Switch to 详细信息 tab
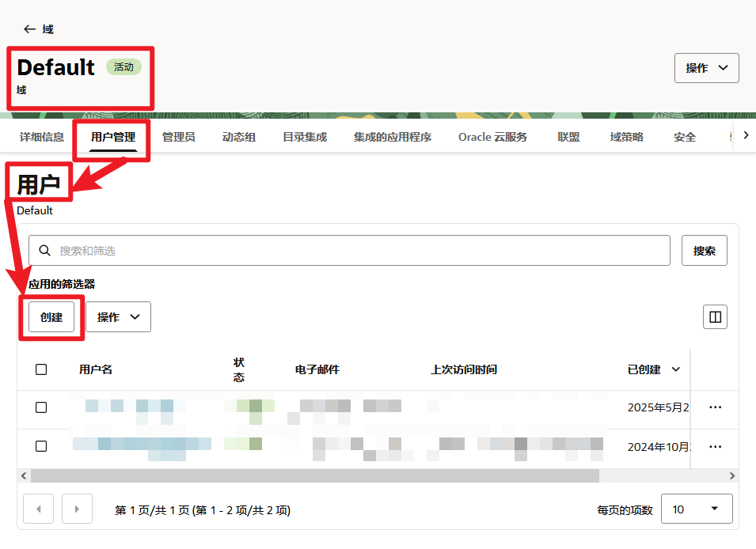Screen dimensions: 756x549 click(x=42, y=138)
